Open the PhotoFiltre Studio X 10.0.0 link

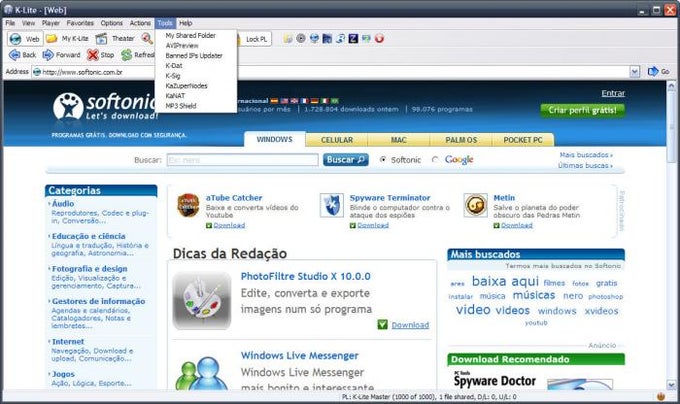coord(306,276)
